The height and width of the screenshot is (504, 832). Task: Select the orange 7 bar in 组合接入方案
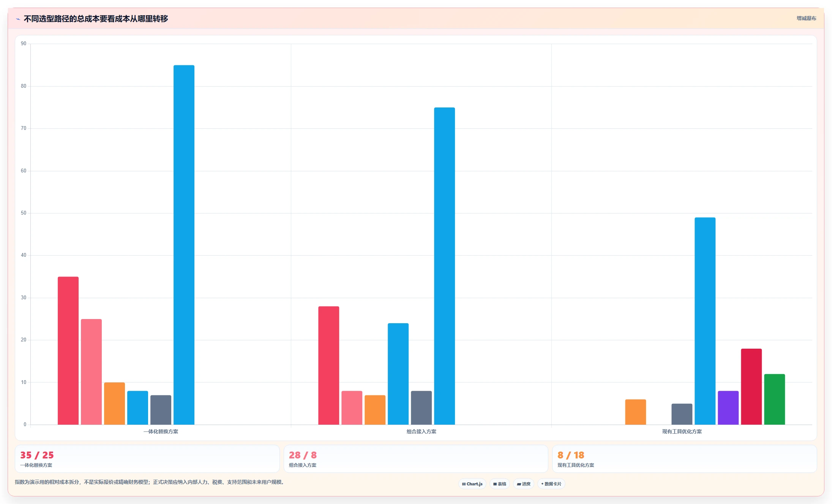(375, 410)
